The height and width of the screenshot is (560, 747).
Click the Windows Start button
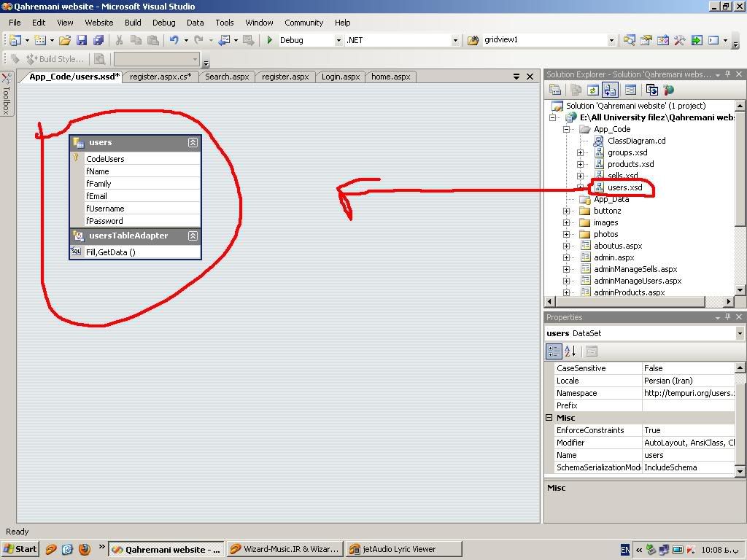tap(20, 549)
